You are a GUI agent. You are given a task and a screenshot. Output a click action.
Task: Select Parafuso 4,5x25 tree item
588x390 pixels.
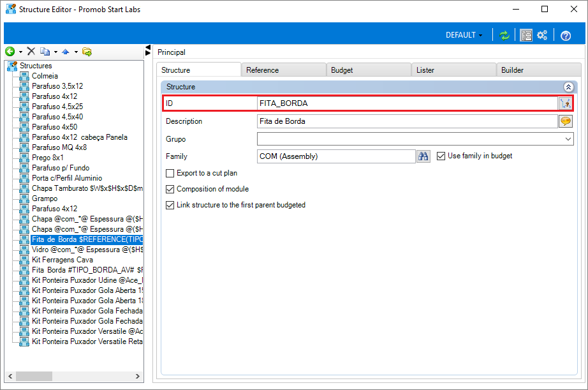click(57, 107)
